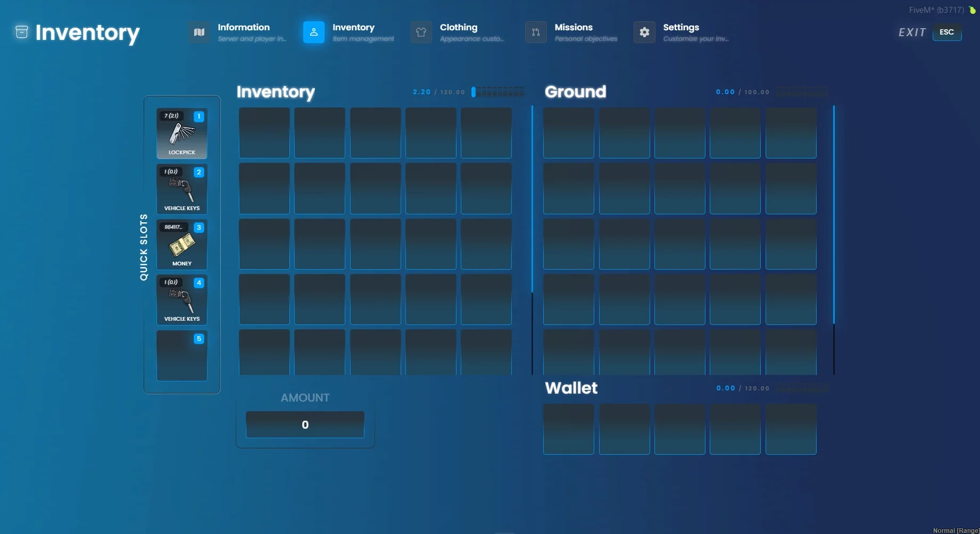This screenshot has height=534, width=980.
Task: Click the Amount input field
Action: (304, 424)
